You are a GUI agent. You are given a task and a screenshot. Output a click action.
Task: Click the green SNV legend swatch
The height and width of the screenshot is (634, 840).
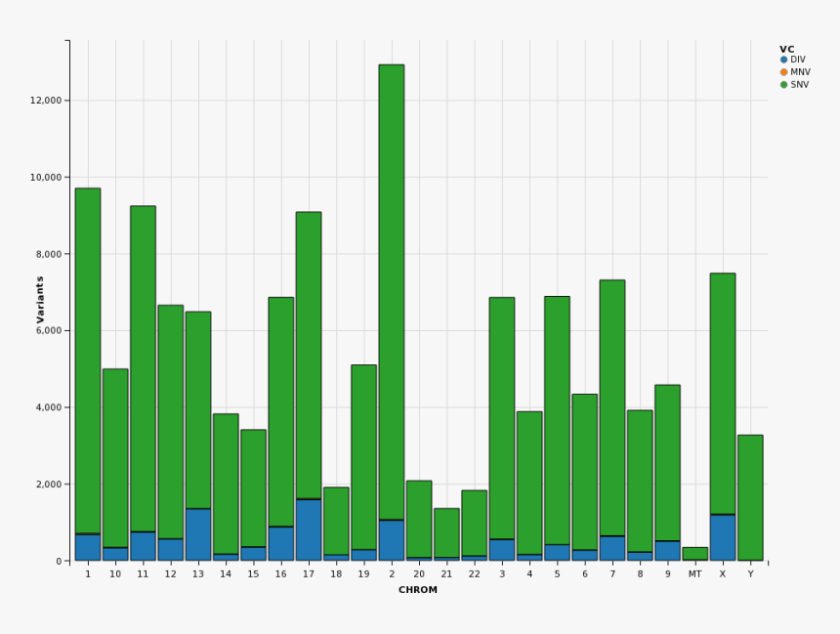783,85
